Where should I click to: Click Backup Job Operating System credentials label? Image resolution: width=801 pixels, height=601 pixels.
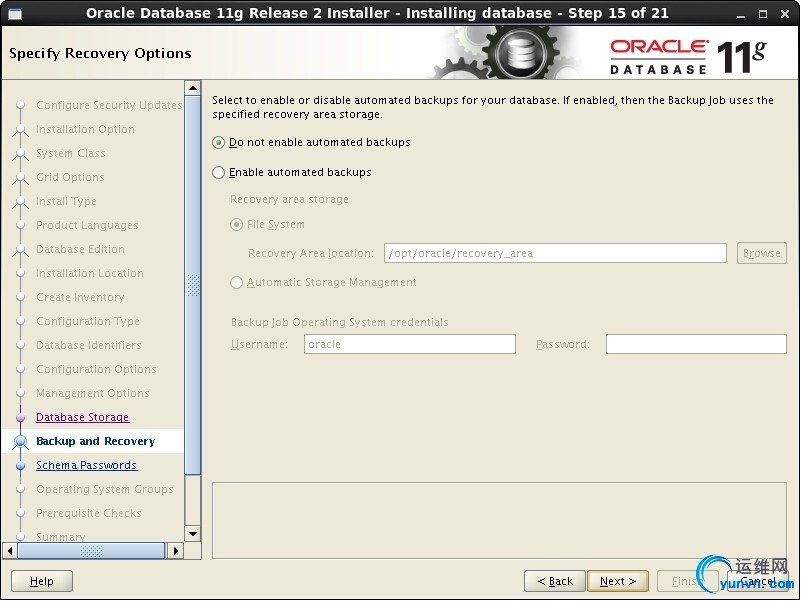pyautogui.click(x=340, y=322)
